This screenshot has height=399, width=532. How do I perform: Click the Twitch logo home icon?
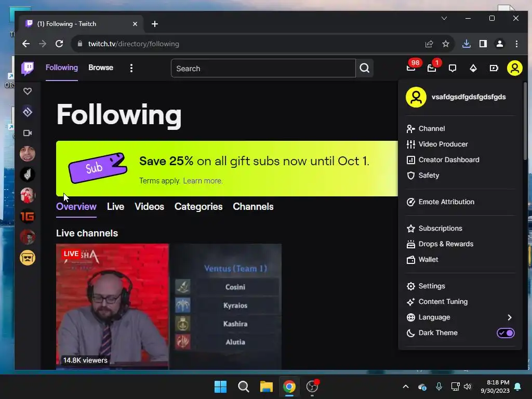click(28, 68)
